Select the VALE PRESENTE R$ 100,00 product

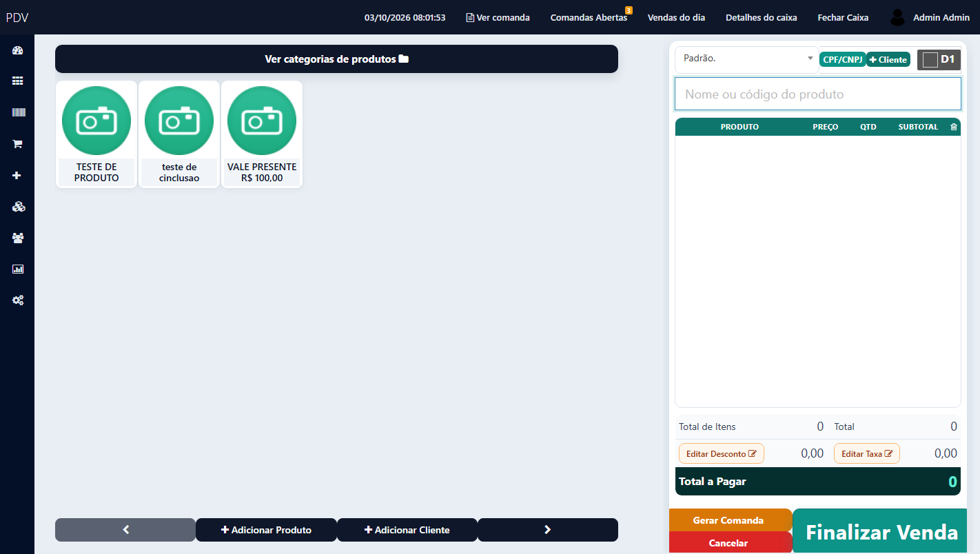pyautogui.click(x=262, y=134)
